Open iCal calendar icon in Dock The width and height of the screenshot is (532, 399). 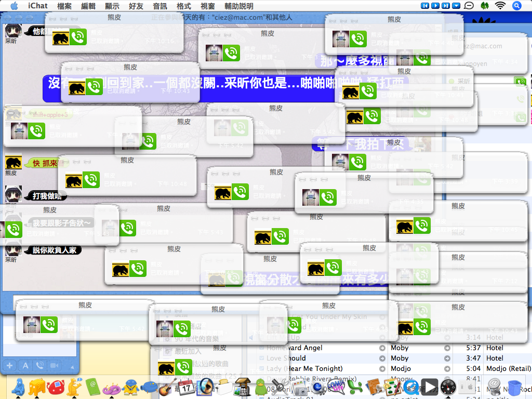(186, 387)
